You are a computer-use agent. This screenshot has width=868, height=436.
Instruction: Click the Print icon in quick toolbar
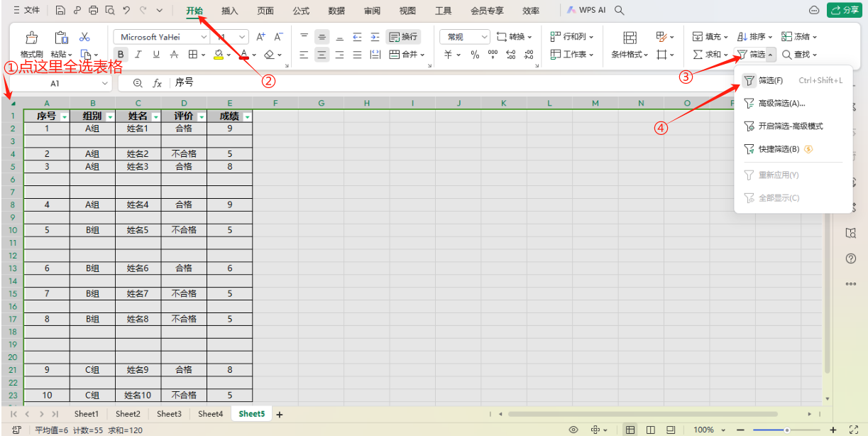[94, 11]
